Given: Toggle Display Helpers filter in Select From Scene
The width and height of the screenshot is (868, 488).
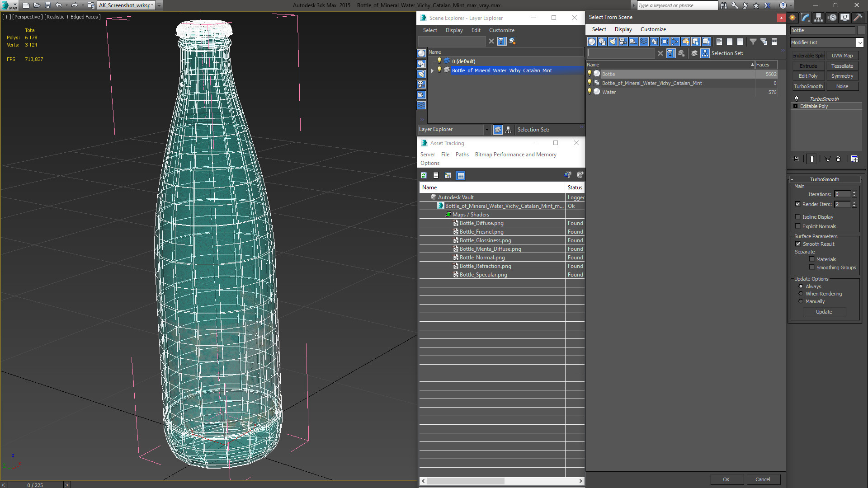Looking at the screenshot, I should (633, 42).
